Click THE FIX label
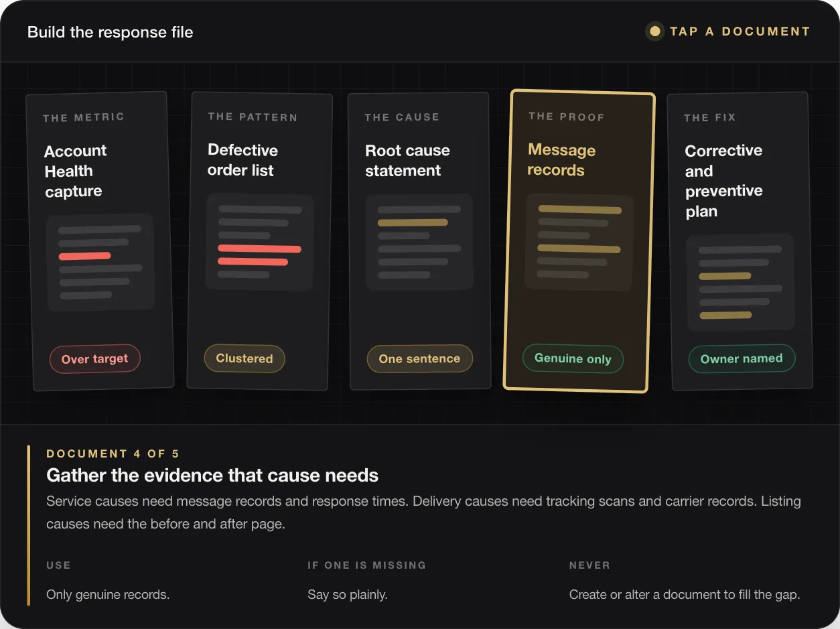Screen dimensions: 840x629 pos(710,118)
